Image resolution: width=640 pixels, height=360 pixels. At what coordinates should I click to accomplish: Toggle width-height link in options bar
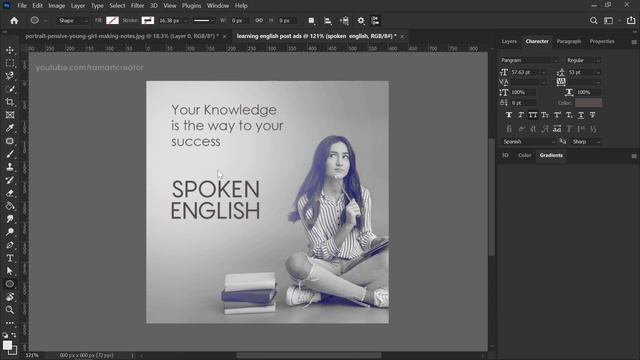[x=259, y=20]
